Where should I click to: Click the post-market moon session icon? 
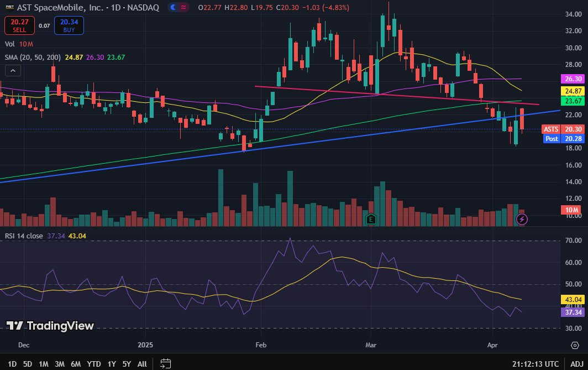pos(173,7)
